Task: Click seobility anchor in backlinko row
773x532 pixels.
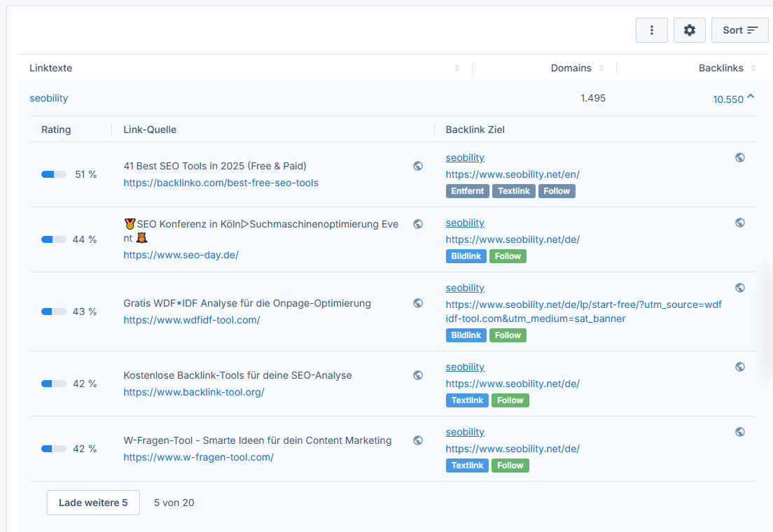Action: pyautogui.click(x=465, y=157)
